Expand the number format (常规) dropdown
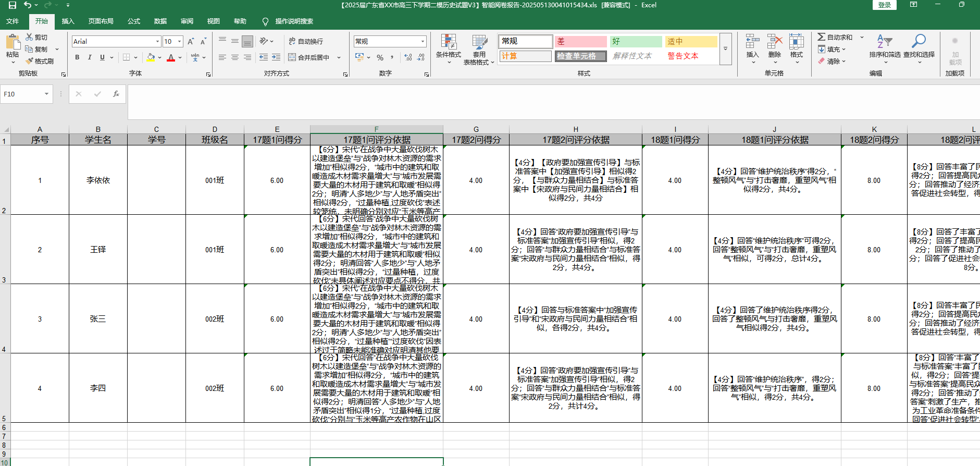 click(x=423, y=42)
